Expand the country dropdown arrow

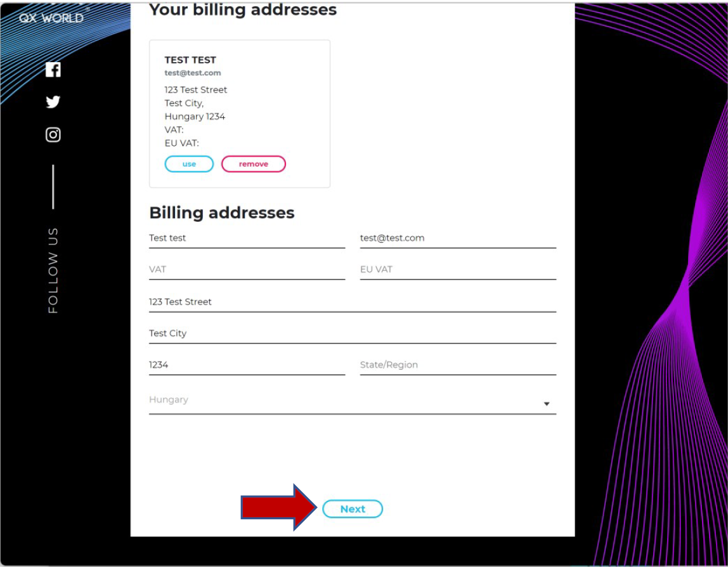(546, 404)
